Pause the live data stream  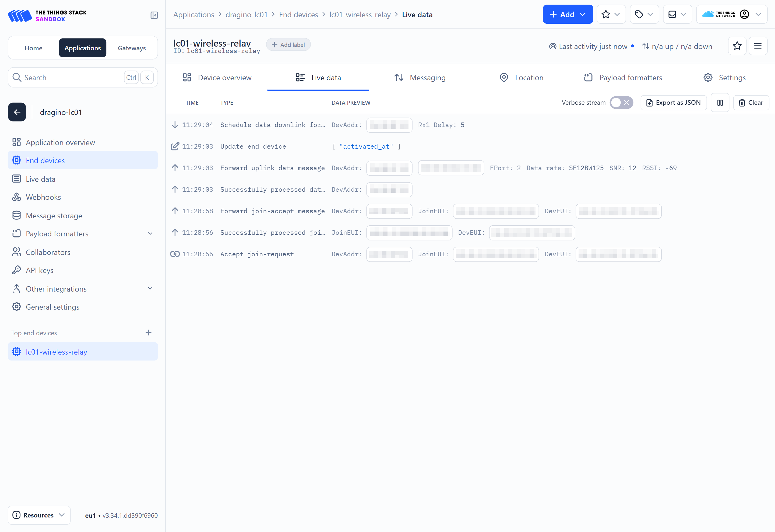coord(720,102)
